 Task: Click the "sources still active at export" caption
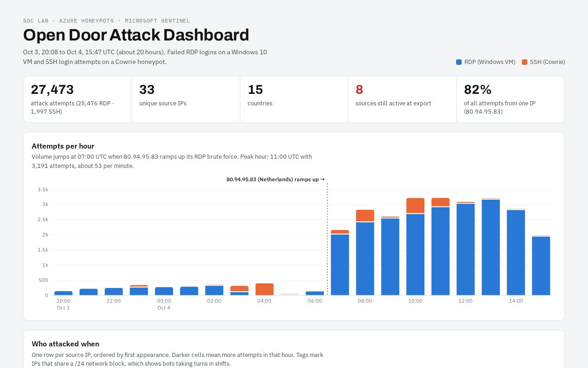click(x=393, y=103)
